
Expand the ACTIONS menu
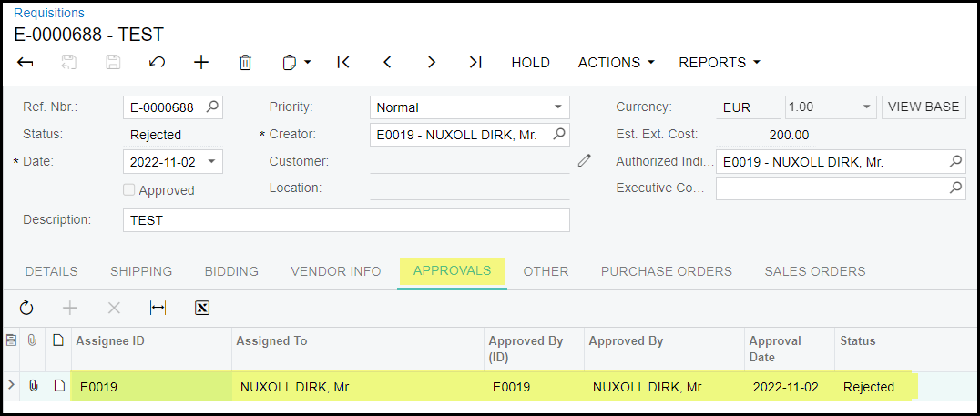pos(616,63)
